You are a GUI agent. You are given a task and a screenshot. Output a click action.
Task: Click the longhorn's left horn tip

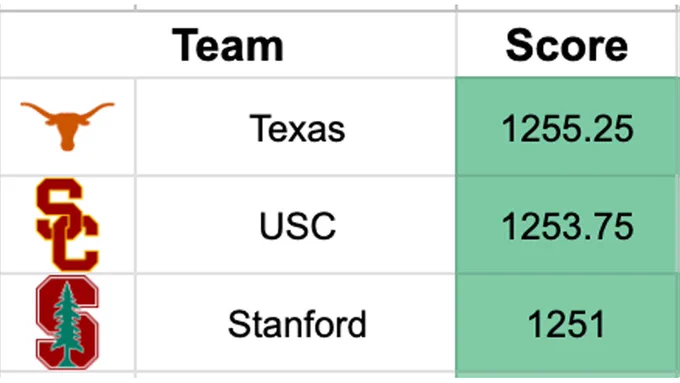pyautogui.click(x=24, y=105)
